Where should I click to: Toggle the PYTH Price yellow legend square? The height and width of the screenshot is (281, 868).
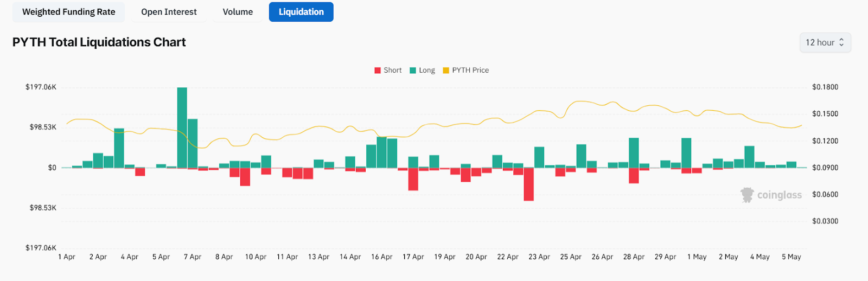point(446,71)
